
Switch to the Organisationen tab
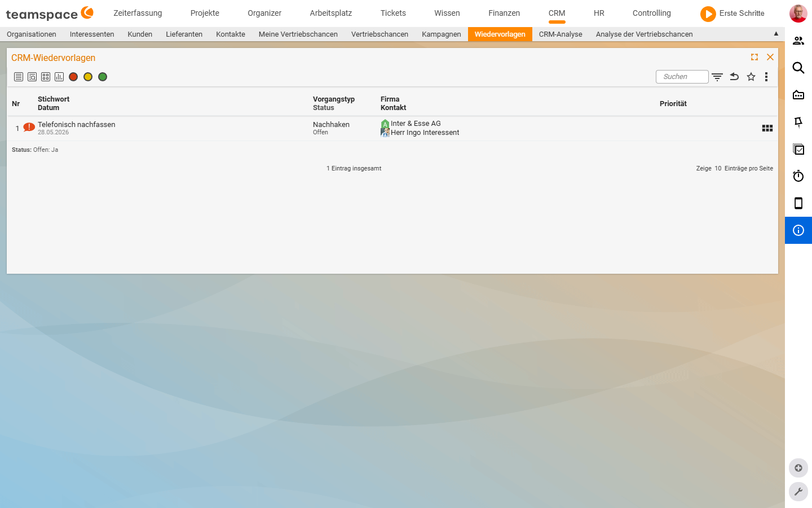pos(32,34)
